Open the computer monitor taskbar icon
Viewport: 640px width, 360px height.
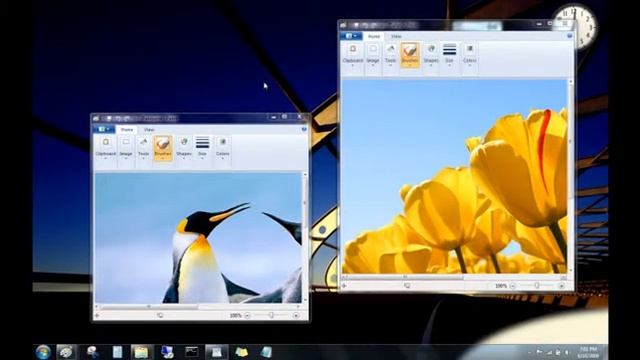[x=167, y=352]
